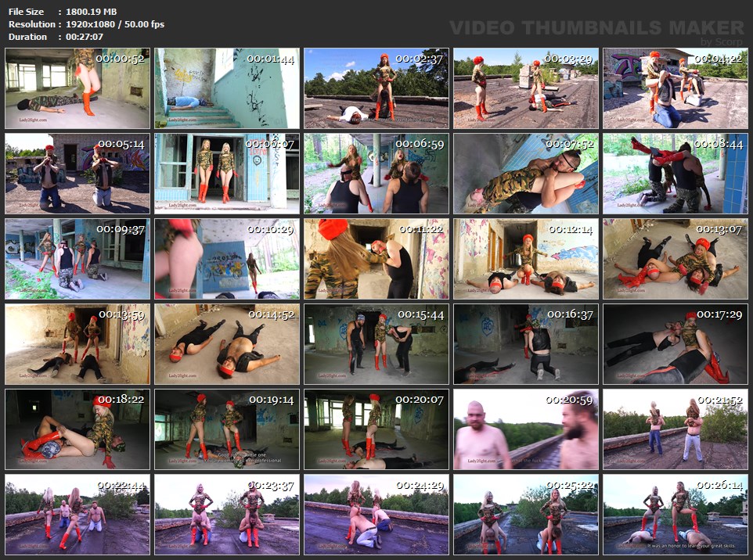The width and height of the screenshot is (753, 560).
Task: Open the dark thumbnail at 00:16:37
Action: (x=525, y=344)
